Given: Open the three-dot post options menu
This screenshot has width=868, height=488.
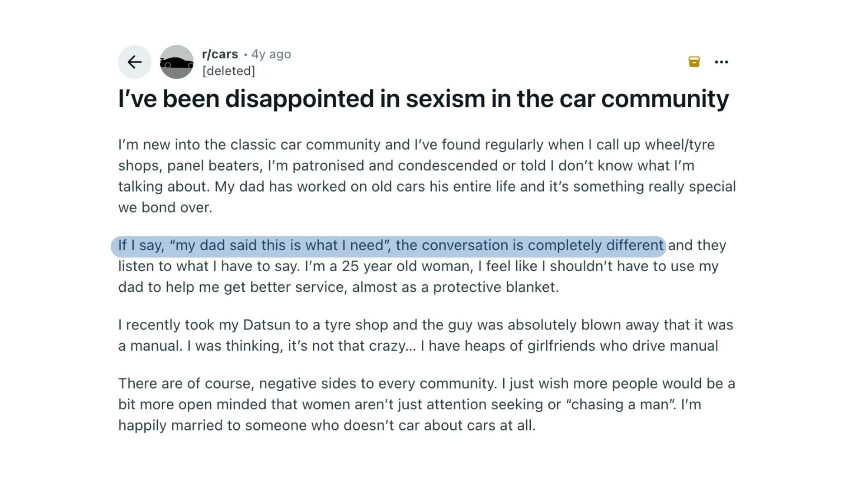Looking at the screenshot, I should tap(722, 62).
